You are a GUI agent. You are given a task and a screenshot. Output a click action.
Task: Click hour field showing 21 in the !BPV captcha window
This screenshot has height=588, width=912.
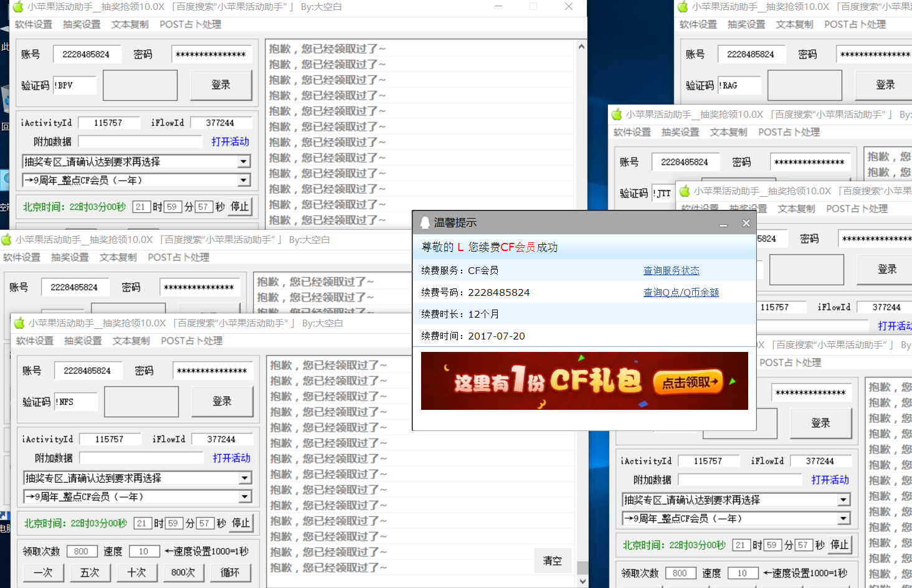142,207
